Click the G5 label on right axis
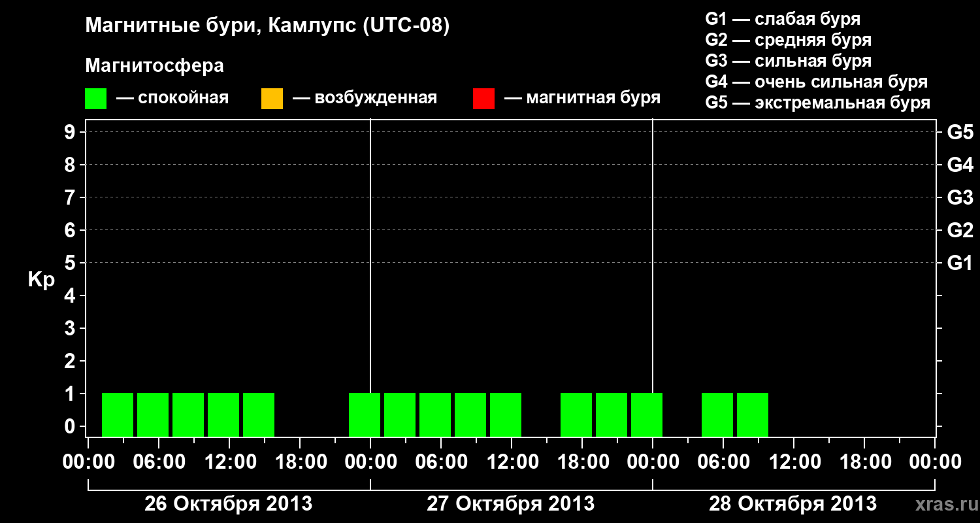 960,132
